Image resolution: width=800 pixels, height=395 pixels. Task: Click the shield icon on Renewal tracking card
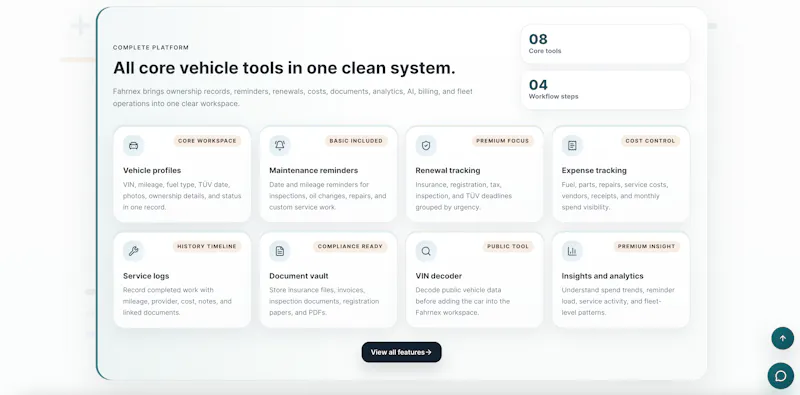coord(426,145)
